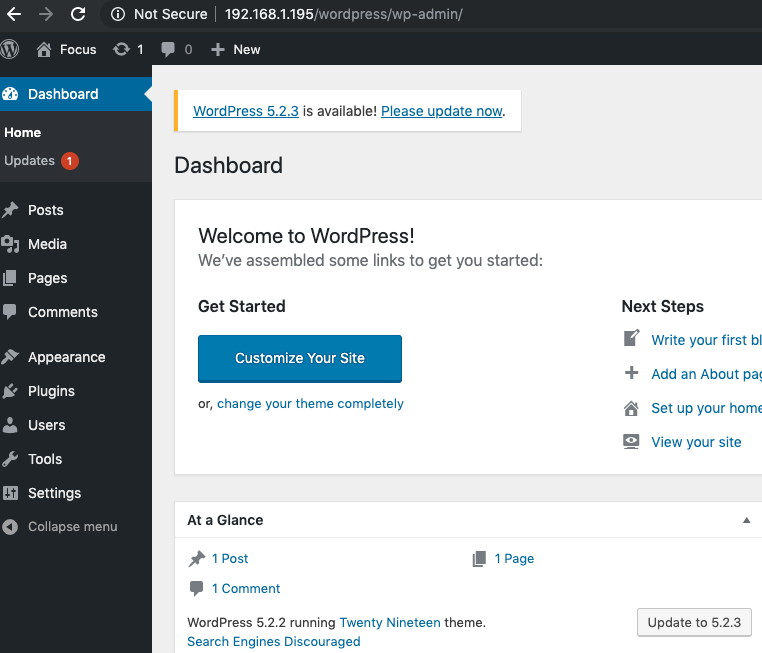The height and width of the screenshot is (653, 762).
Task: Click the Media icon in sidebar
Action: click(10, 244)
